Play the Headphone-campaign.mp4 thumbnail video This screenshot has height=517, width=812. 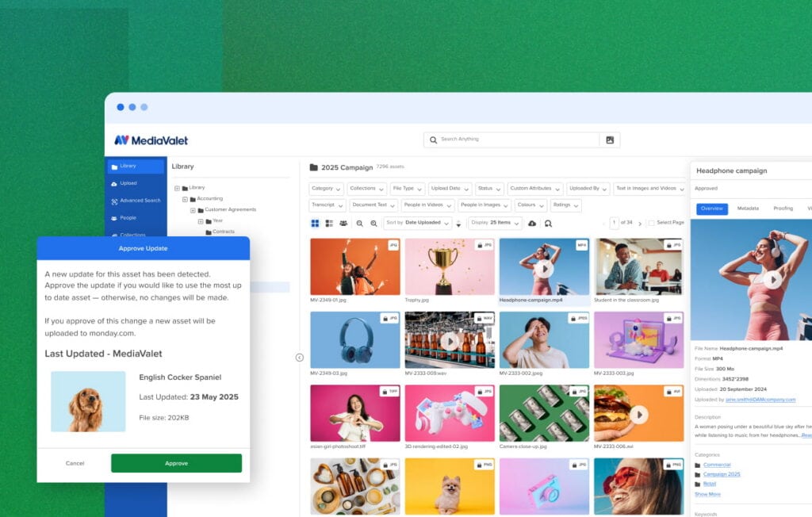(544, 269)
